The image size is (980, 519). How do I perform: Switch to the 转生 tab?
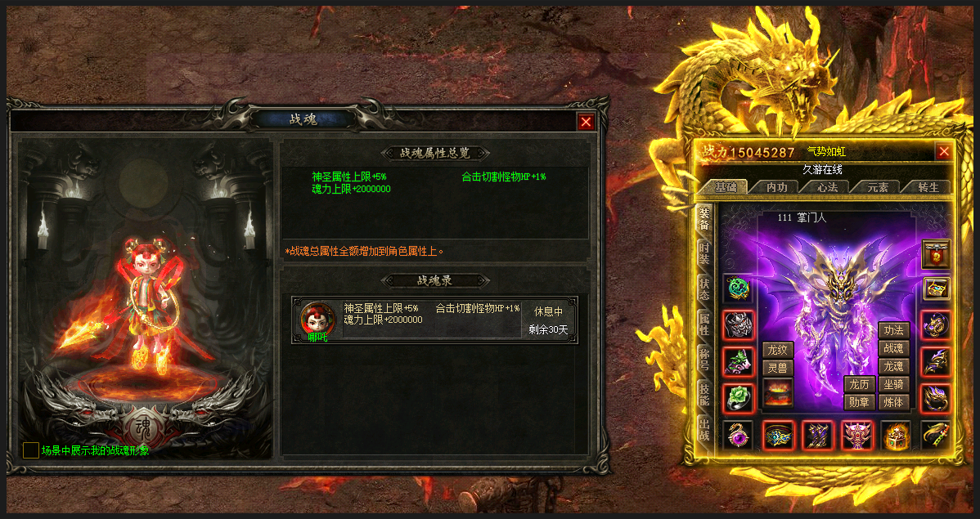[928, 187]
